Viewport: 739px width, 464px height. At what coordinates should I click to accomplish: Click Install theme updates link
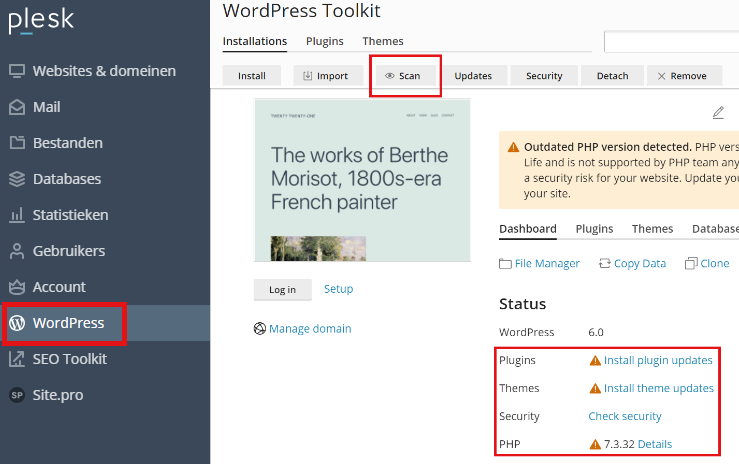coord(659,388)
